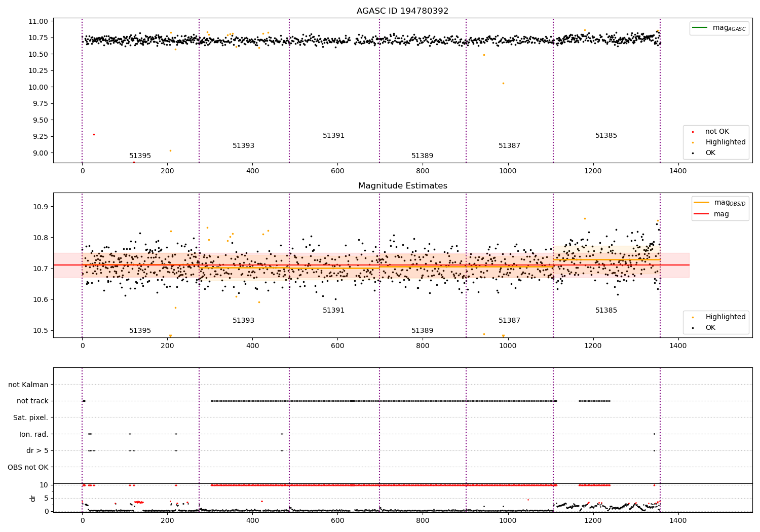Click OBSID label 51385 in Magnitude Estimates plot
The width and height of the screenshot is (760, 532).
tap(606, 311)
